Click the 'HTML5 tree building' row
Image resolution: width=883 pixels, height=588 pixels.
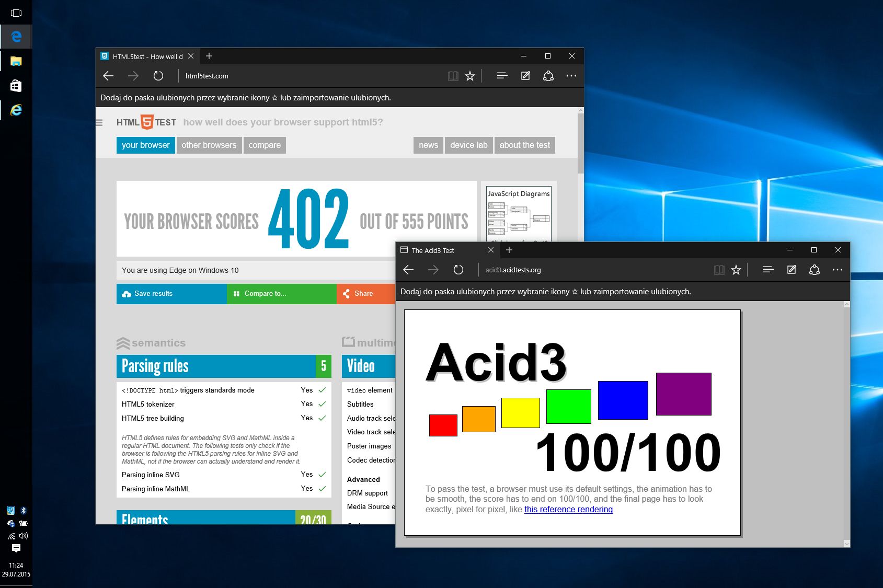(224, 418)
